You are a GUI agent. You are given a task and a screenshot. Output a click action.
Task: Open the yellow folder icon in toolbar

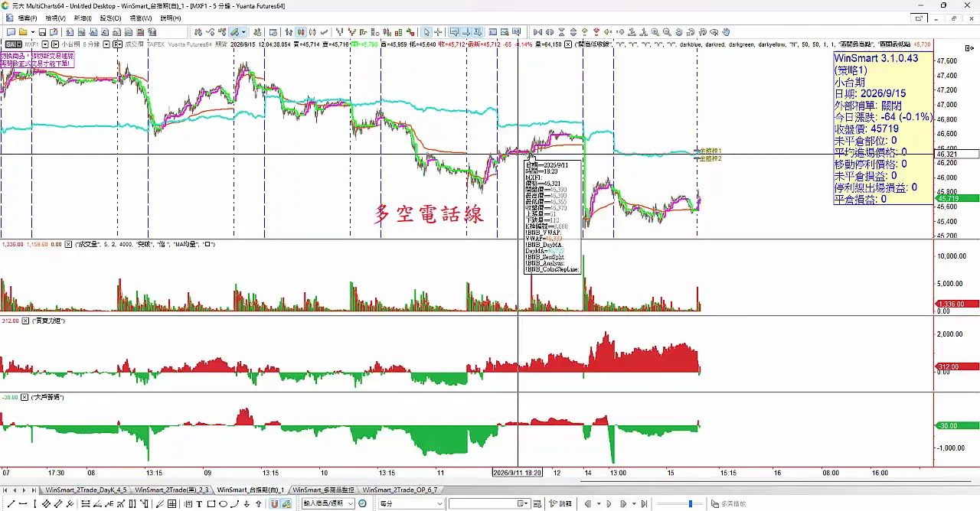point(23,32)
